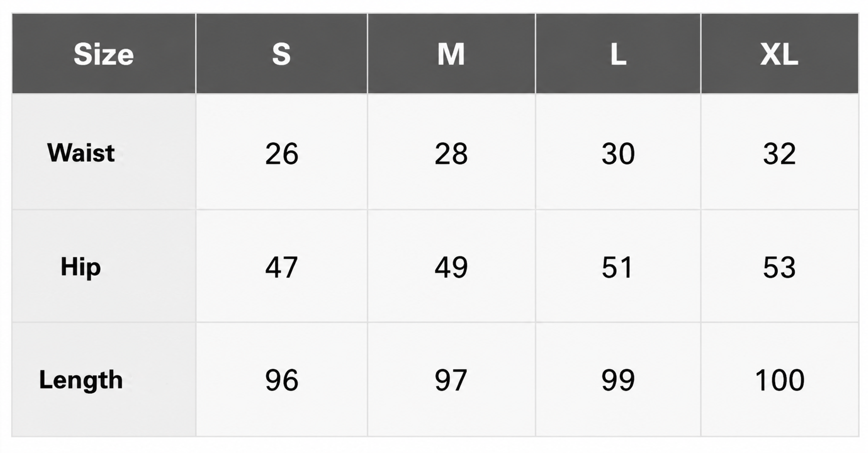
Task: Click hip value 47 cell
Action: [281, 266]
